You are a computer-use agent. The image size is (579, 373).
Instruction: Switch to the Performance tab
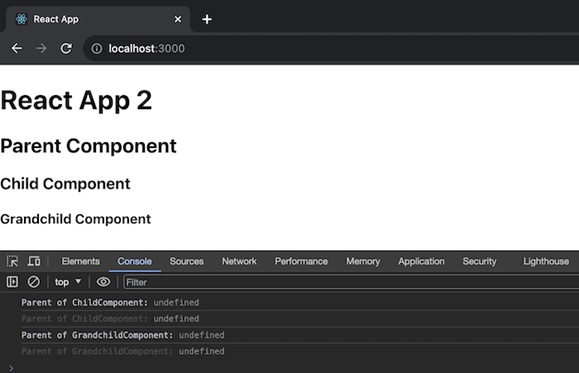301,261
